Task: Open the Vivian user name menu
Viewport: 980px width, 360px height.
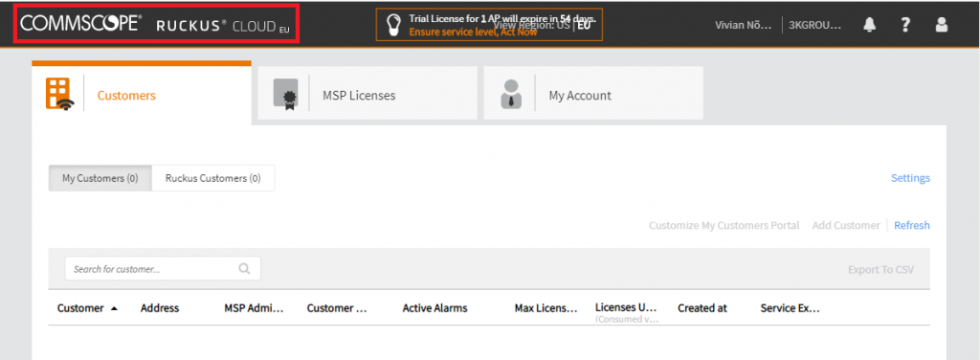Action: pyautogui.click(x=743, y=25)
